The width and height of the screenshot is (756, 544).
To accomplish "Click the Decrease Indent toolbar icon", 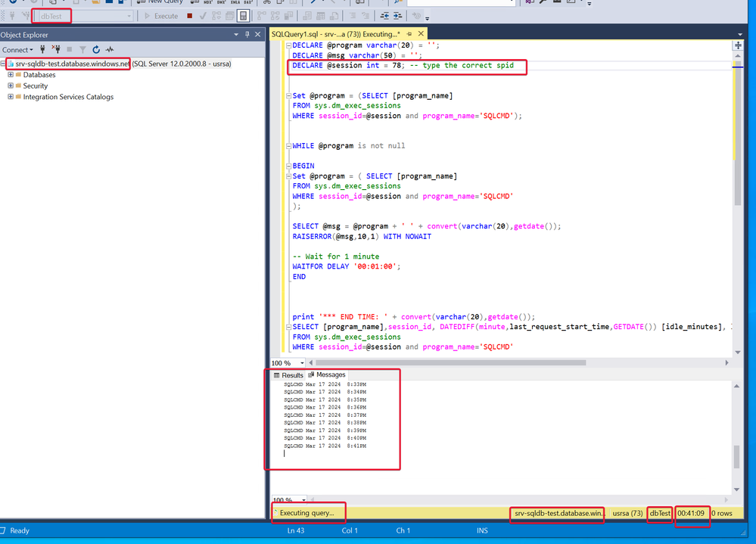I will pos(385,16).
